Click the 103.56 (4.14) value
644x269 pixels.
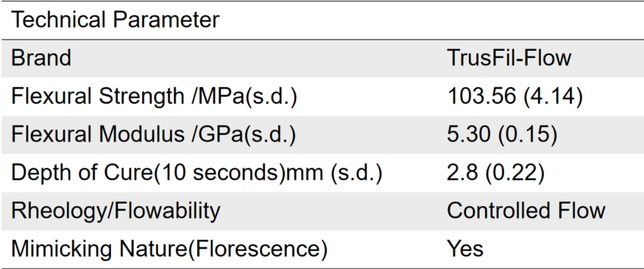point(514,96)
